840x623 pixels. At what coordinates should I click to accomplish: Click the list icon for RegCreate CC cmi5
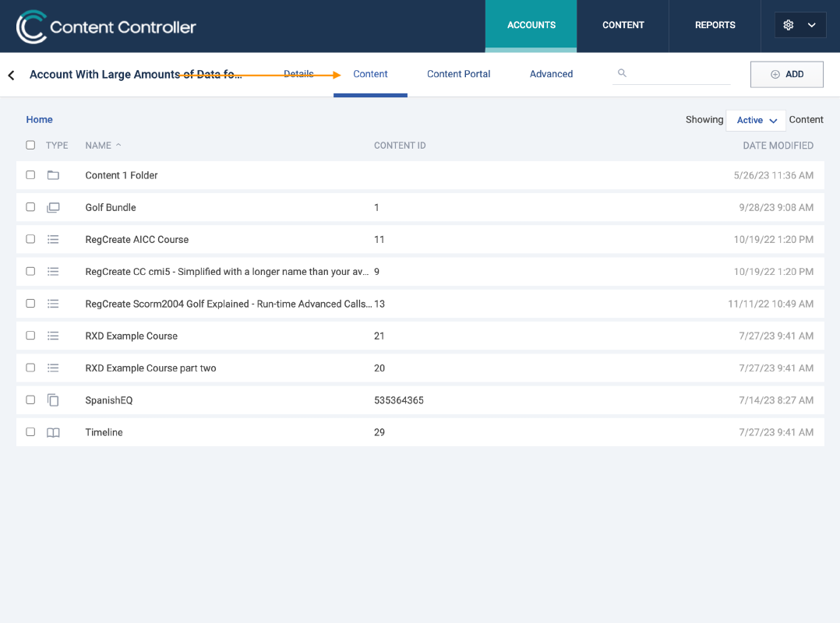pyautogui.click(x=53, y=271)
